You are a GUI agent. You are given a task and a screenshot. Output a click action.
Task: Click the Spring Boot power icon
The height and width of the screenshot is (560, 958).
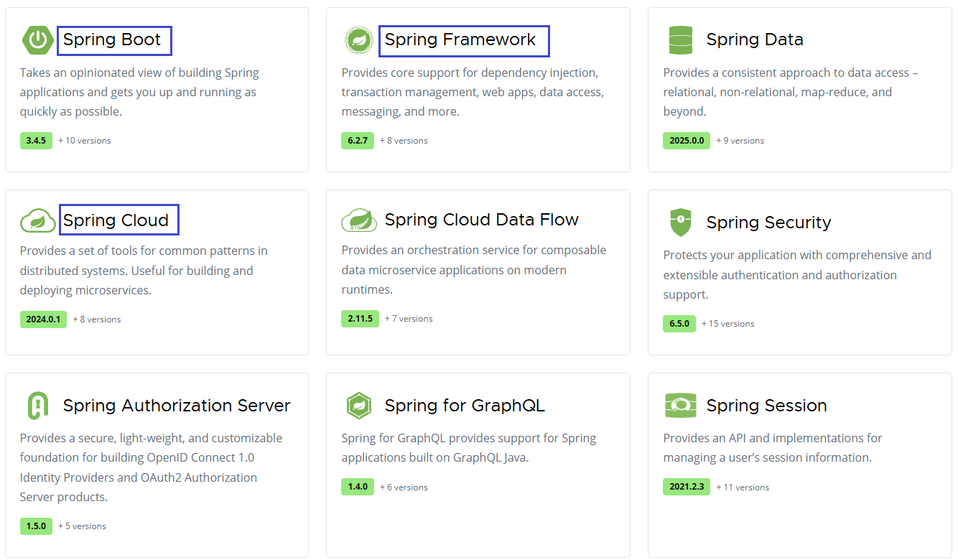[x=37, y=40]
